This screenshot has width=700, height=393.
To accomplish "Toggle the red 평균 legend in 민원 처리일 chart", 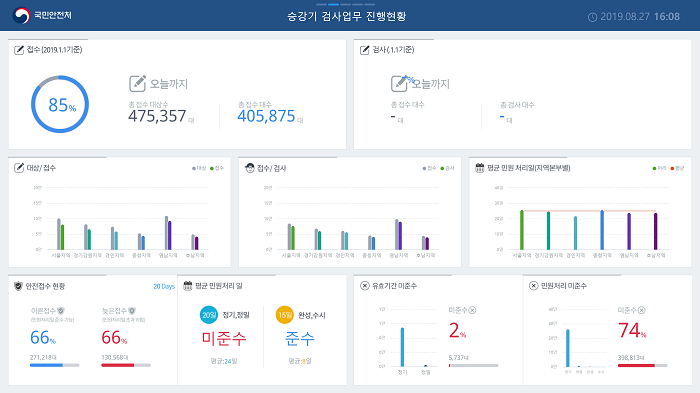I will tap(677, 168).
